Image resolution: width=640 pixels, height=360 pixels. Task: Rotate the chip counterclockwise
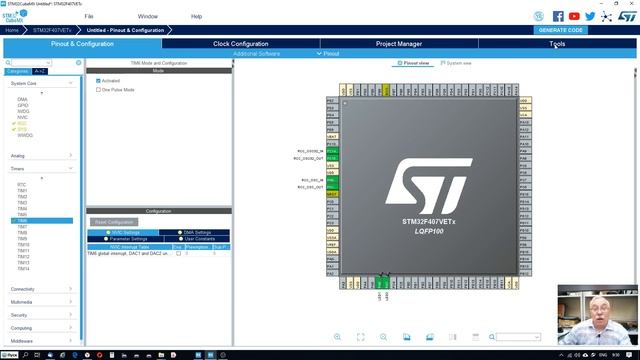[x=430, y=337]
